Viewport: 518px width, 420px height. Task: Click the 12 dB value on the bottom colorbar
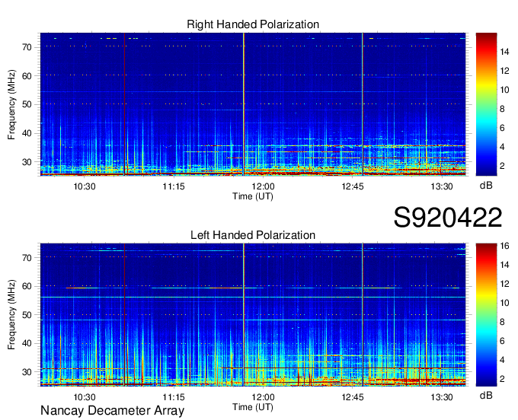tap(504, 284)
